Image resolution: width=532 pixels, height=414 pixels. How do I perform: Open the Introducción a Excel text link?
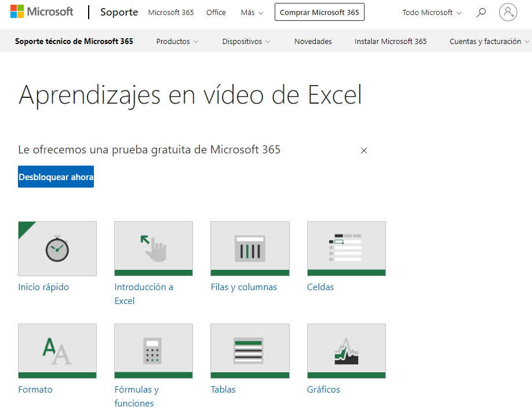click(x=144, y=294)
